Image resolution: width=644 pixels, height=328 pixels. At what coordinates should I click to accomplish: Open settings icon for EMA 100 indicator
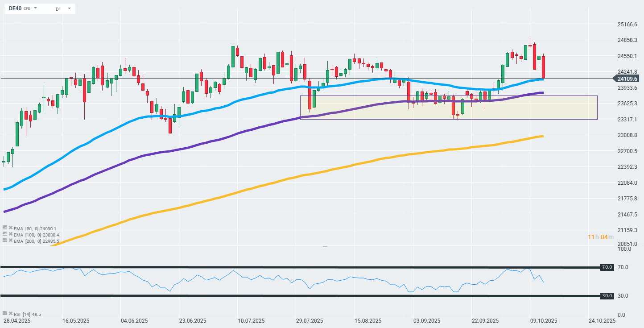pyautogui.click(x=5, y=234)
